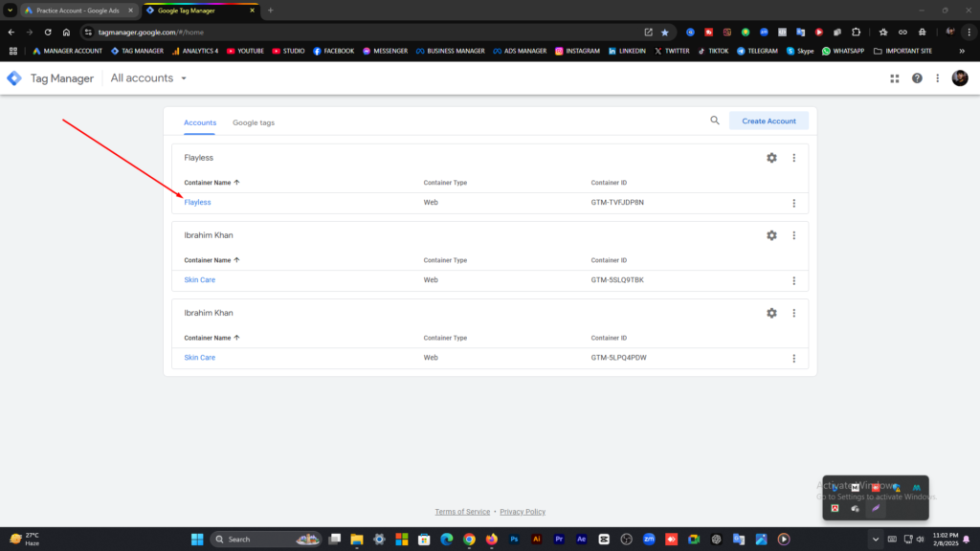Sort Flayless account by Container Name

pyautogui.click(x=212, y=183)
